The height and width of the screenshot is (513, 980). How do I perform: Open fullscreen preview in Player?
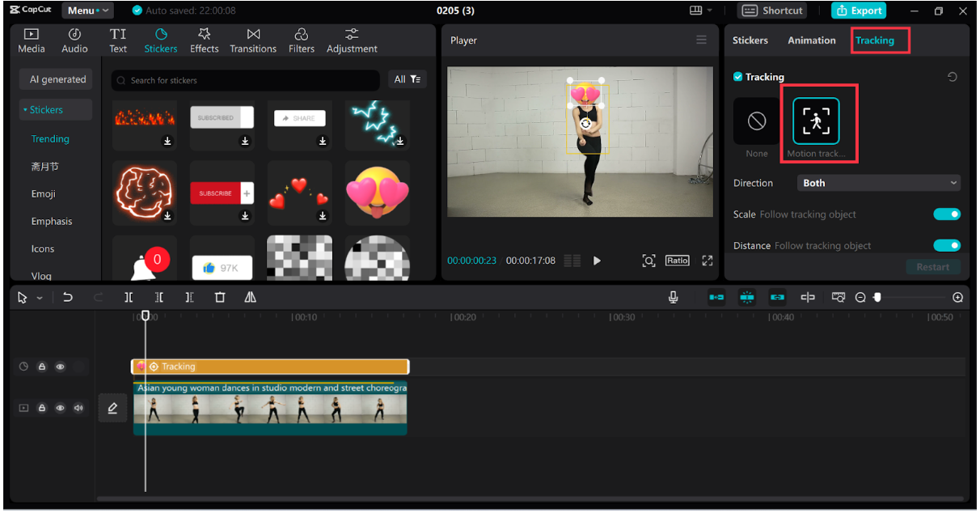708,261
